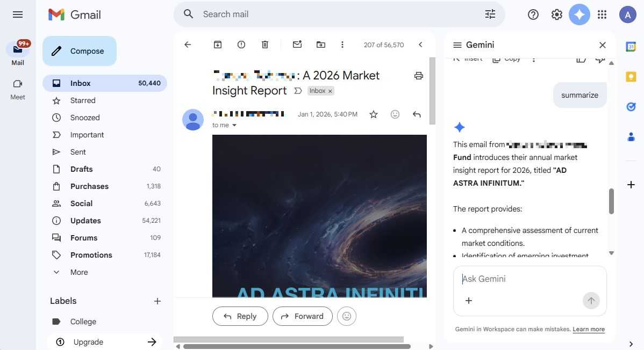Image resolution: width=644 pixels, height=350 pixels.
Task: Go back to inbox arrow
Action: pyautogui.click(x=188, y=45)
